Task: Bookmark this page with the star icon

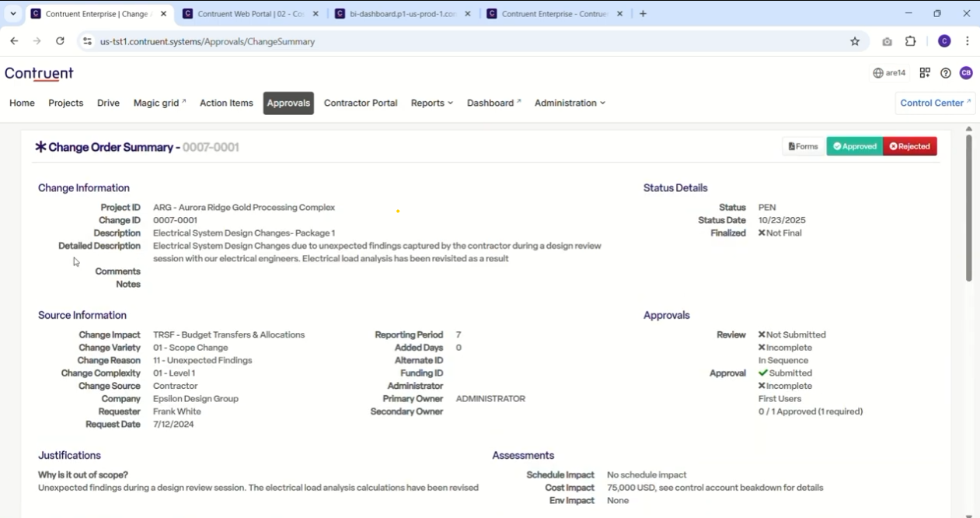Action: (x=855, y=41)
